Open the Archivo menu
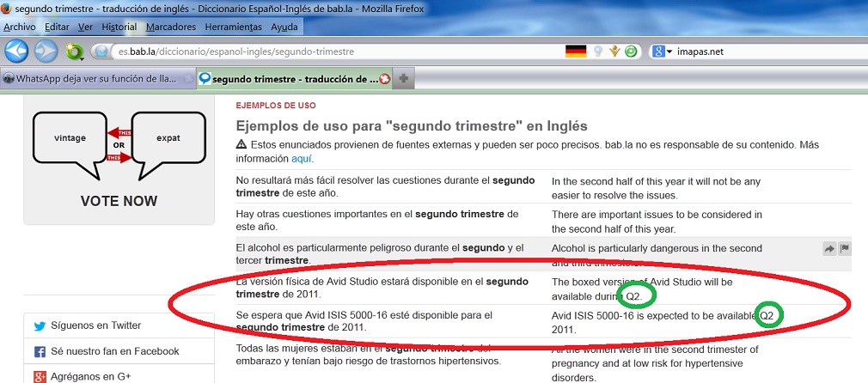 click(20, 27)
